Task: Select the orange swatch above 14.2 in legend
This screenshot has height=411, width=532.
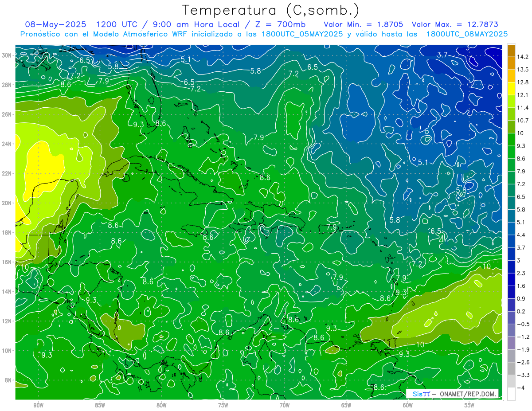Action: coord(511,50)
